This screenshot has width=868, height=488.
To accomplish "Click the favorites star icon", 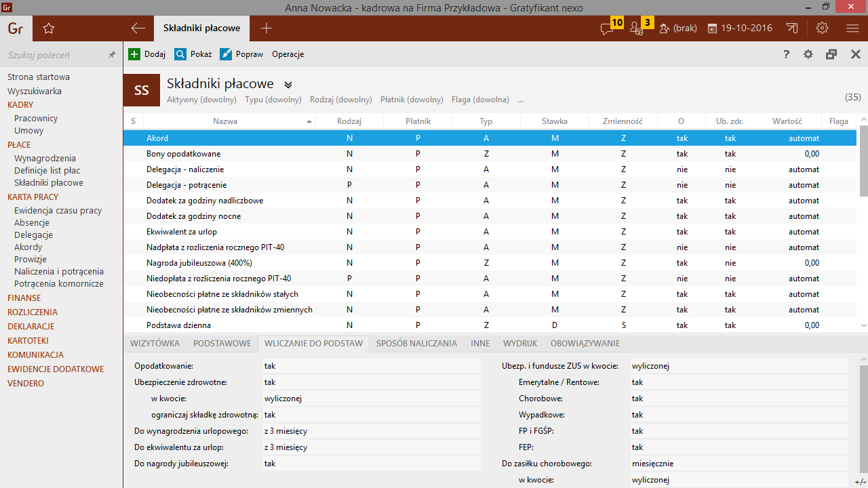I will [48, 28].
